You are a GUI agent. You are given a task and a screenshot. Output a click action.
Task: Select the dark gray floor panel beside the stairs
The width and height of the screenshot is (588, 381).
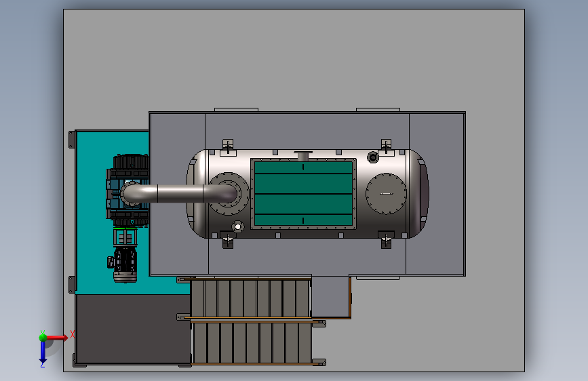coord(133,329)
